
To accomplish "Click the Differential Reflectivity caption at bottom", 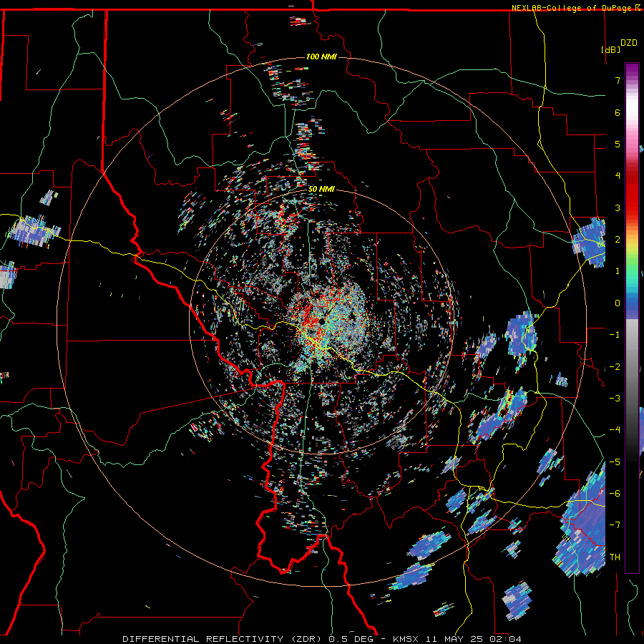I will (x=322, y=639).
